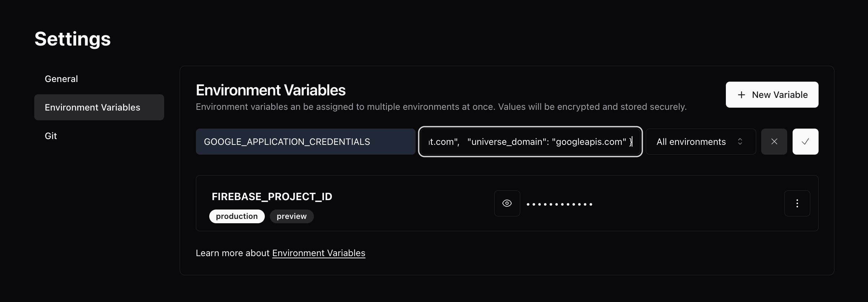This screenshot has height=302, width=868.
Task: Open the kebab menu for FIREBASE_PROJECT_ID
Action: [797, 203]
